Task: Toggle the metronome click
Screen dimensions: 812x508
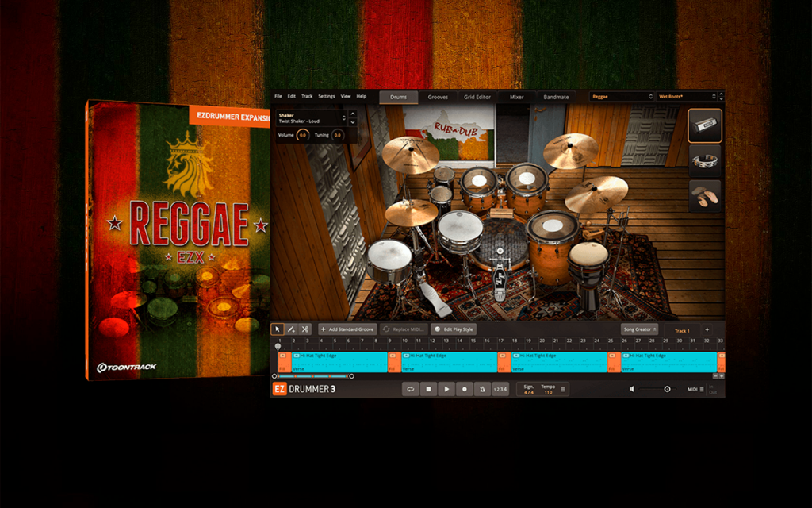Action: coord(482,389)
